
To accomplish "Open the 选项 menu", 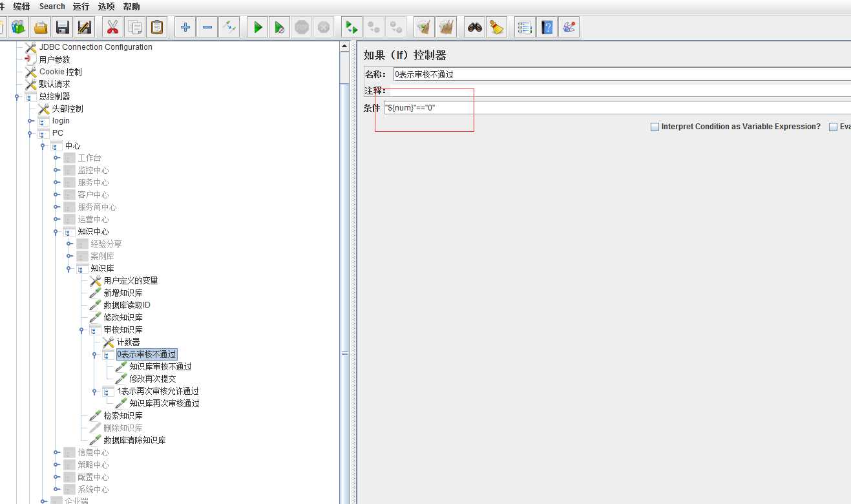I will (x=106, y=6).
